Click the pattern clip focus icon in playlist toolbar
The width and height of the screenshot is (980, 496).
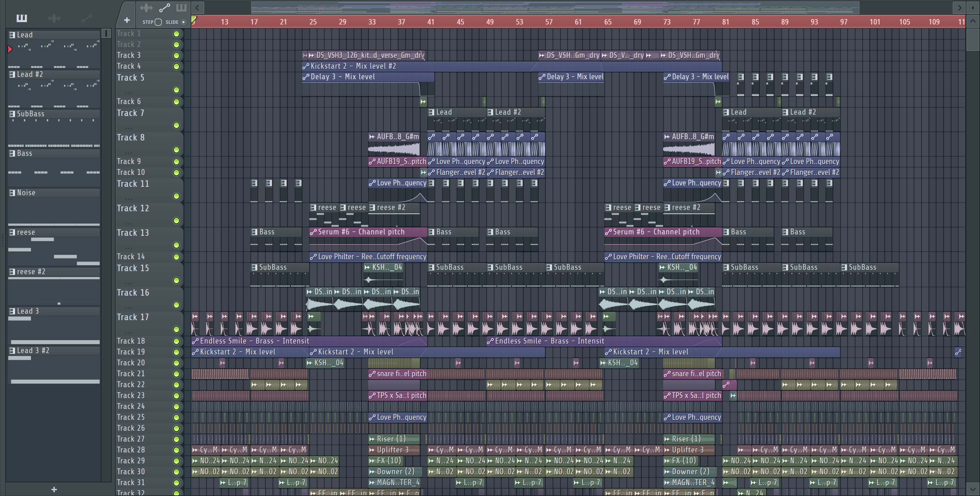[181, 8]
